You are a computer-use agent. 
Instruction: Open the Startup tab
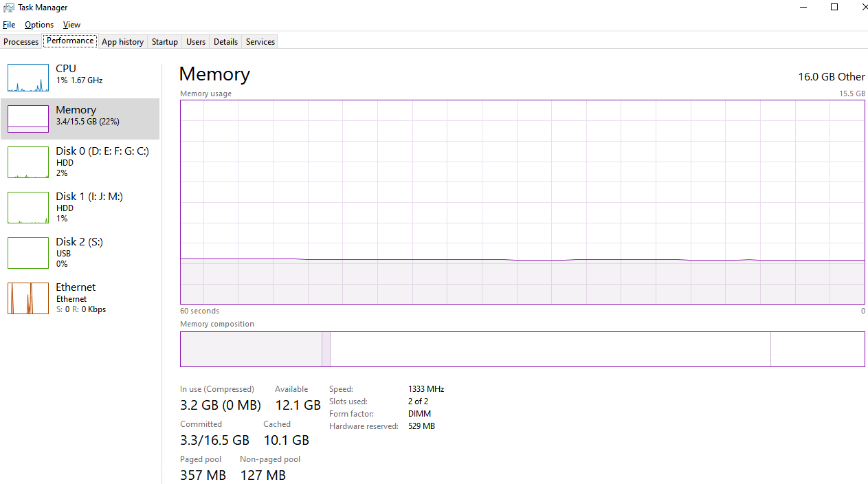(x=165, y=42)
